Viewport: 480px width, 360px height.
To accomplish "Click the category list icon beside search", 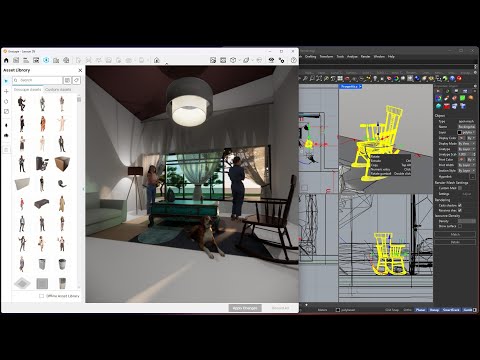I will pos(67,80).
